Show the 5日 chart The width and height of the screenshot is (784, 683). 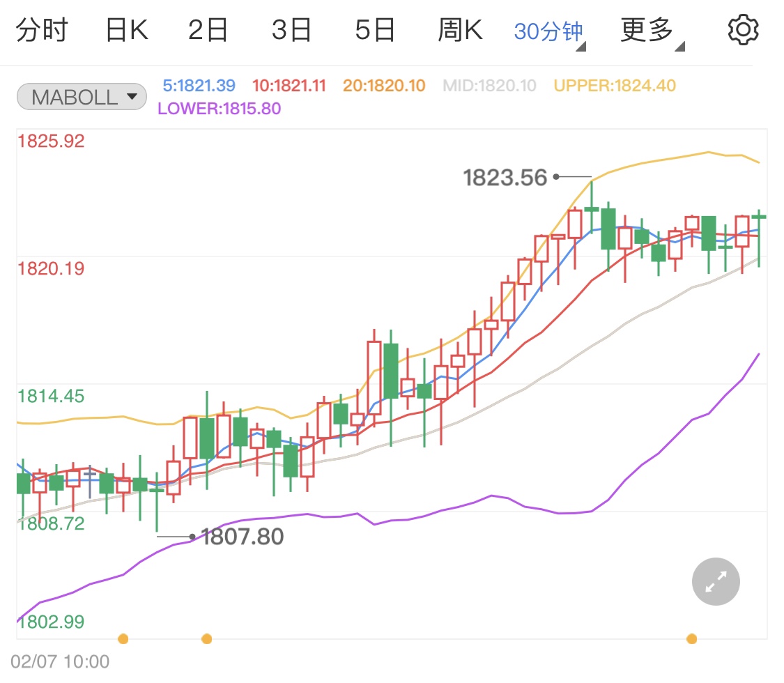pos(375,31)
